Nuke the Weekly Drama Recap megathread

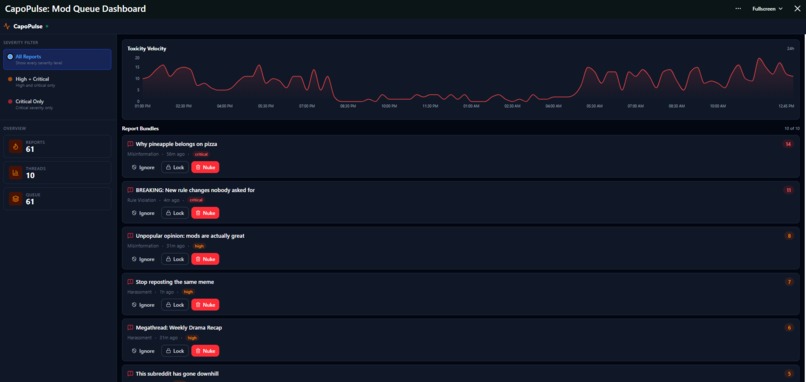(205, 351)
